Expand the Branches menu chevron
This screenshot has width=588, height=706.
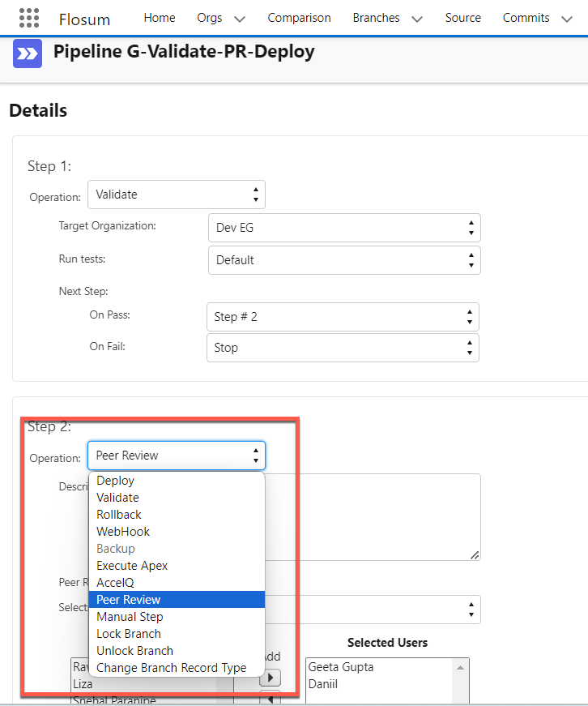pos(416,19)
